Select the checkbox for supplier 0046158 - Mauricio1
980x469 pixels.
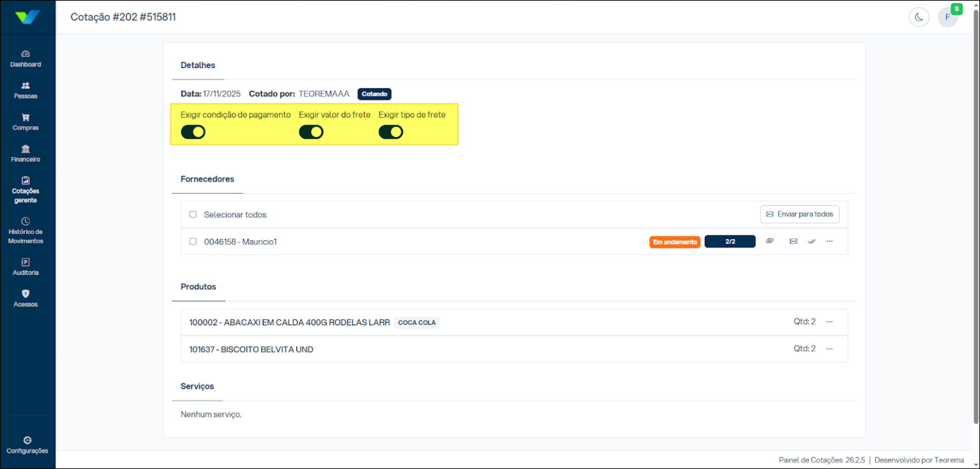pyautogui.click(x=193, y=241)
